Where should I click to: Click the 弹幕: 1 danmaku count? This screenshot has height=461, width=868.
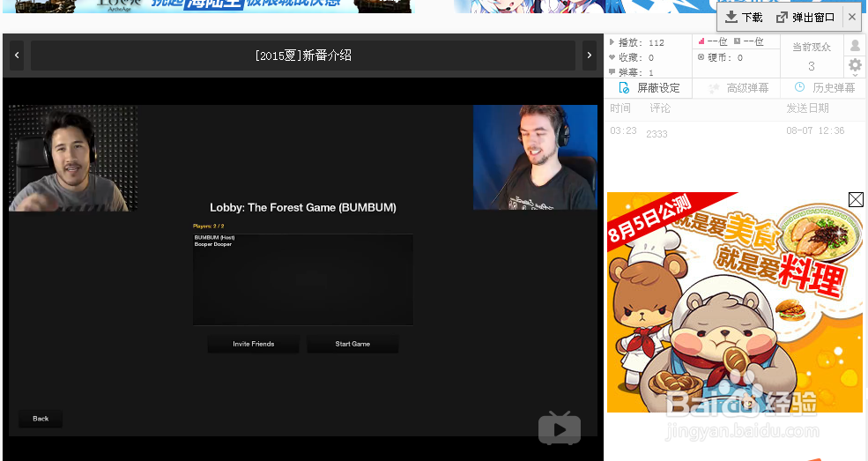tap(631, 72)
